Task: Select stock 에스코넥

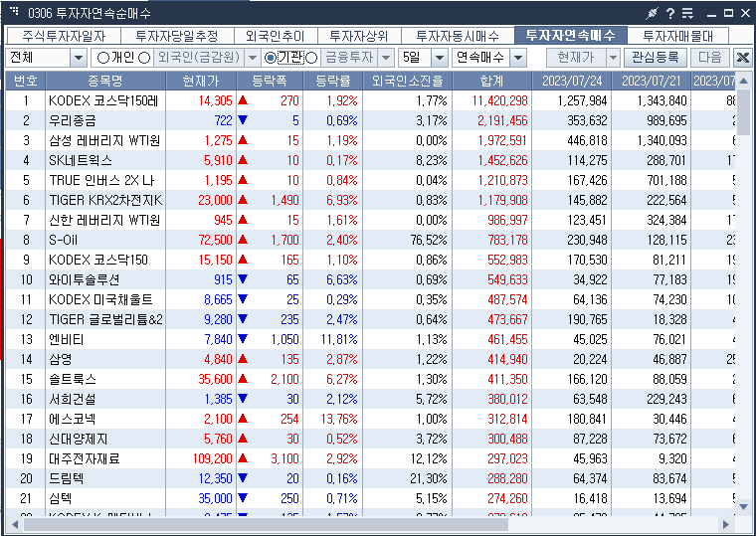Action: [x=73, y=419]
